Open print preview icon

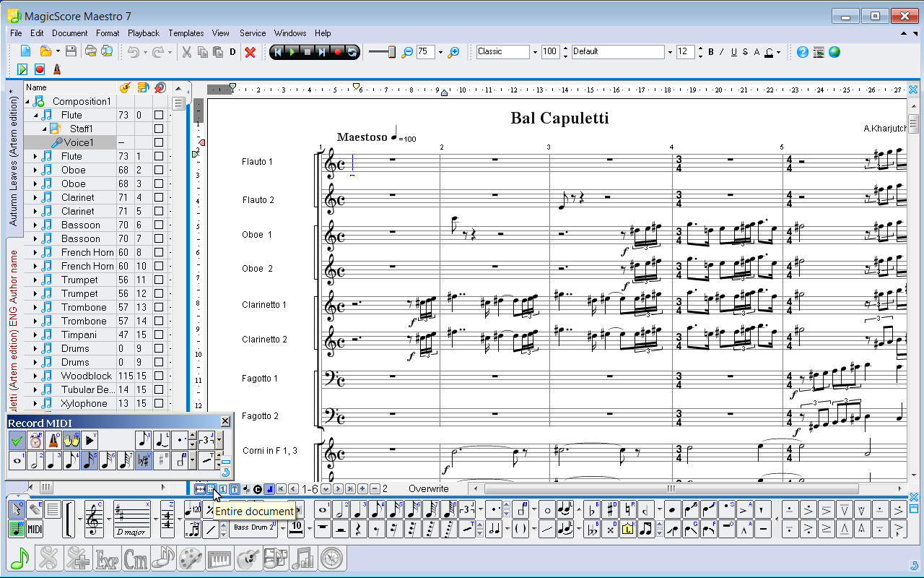click(106, 51)
